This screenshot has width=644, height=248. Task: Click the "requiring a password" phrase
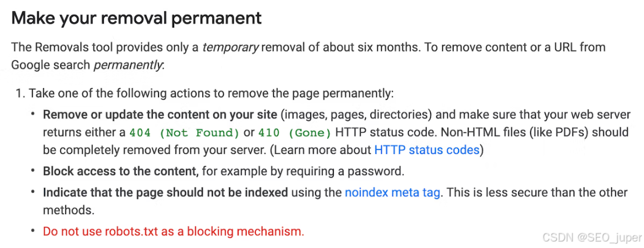[x=352, y=172]
